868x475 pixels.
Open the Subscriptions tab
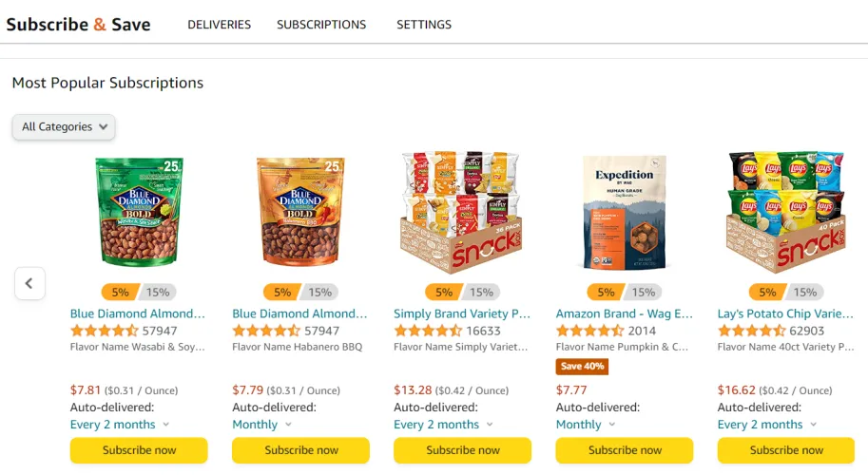click(x=321, y=25)
